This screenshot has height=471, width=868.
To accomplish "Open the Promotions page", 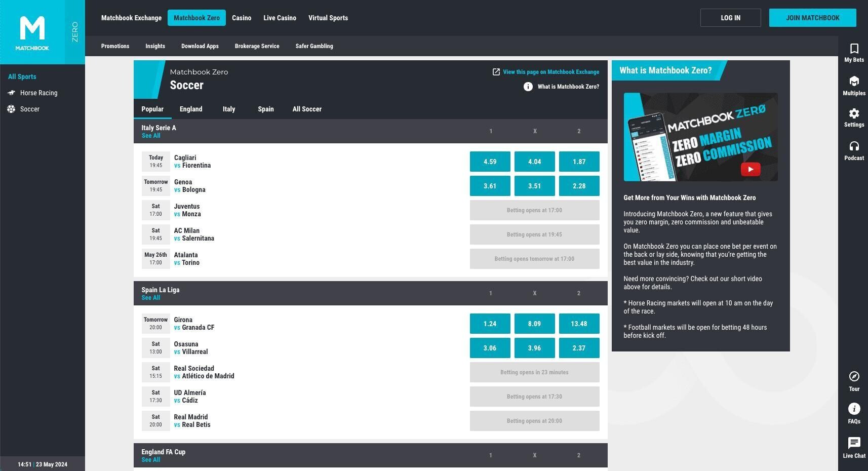I will [115, 46].
